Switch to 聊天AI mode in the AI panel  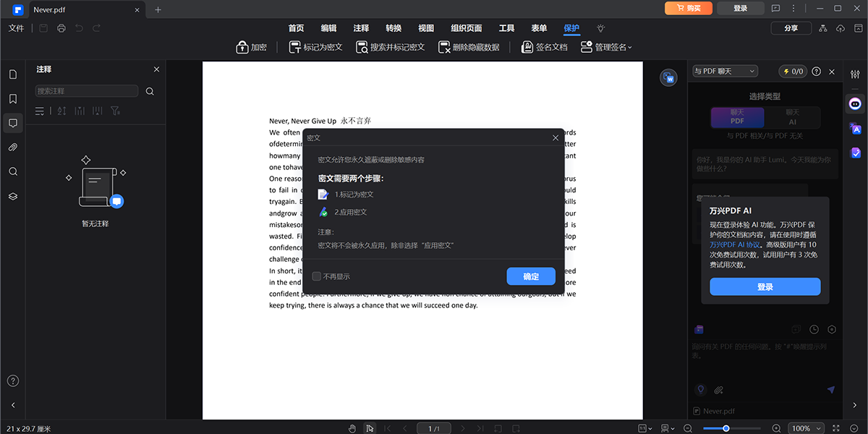793,117
